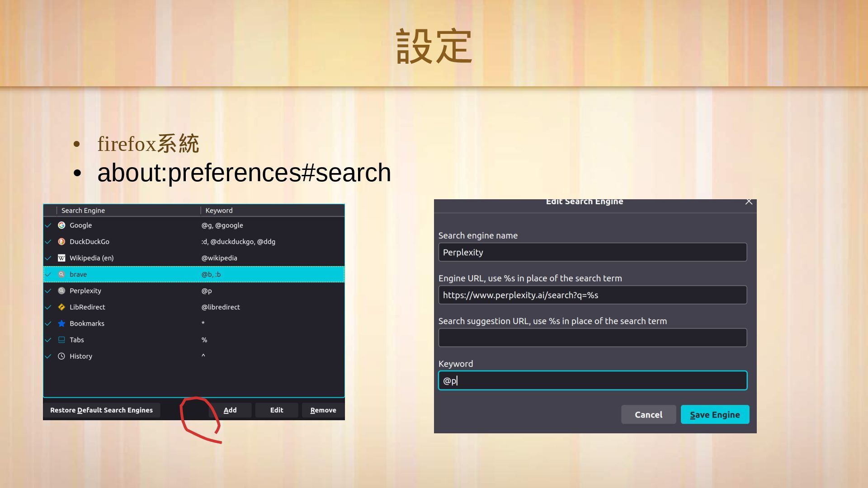The image size is (868, 488).
Task: Close the Edit Search Engine dialog
Action: [749, 202]
